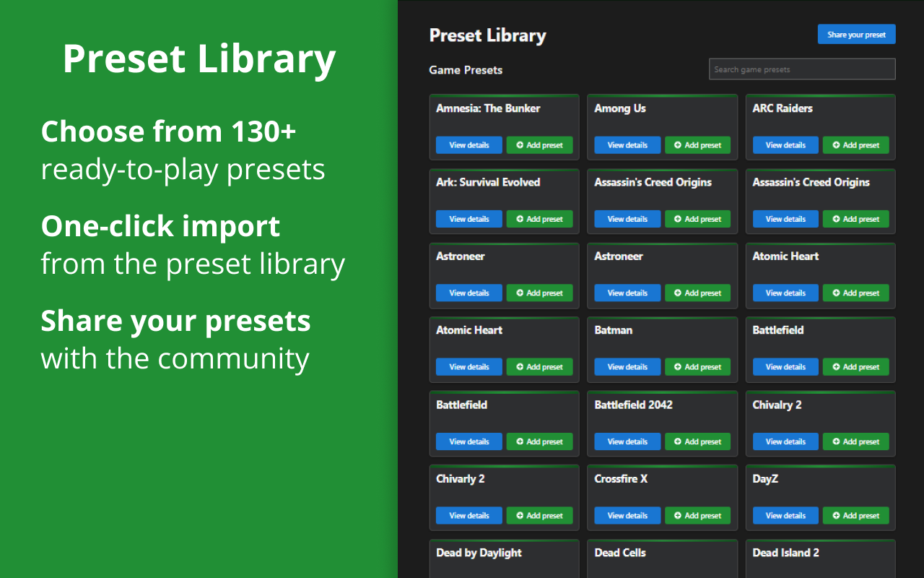
Task: Select the Dead Island 2 preset card
Action: tap(820, 558)
